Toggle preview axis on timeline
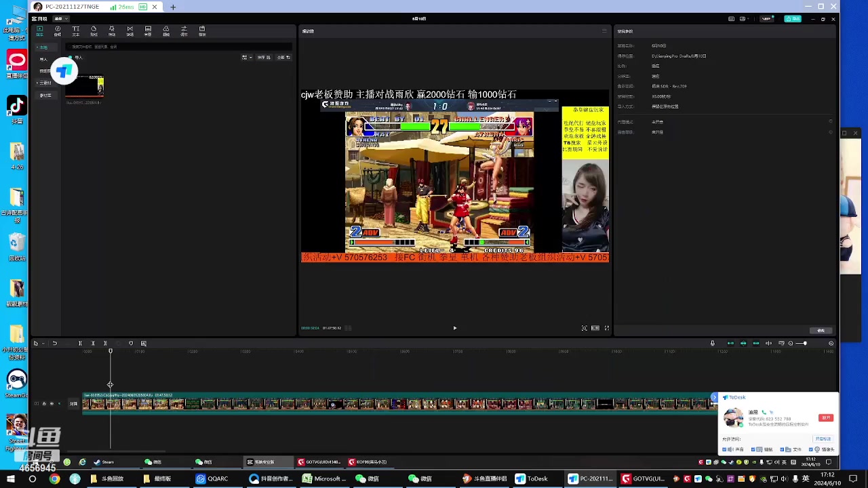868x488 pixels. (x=768, y=344)
